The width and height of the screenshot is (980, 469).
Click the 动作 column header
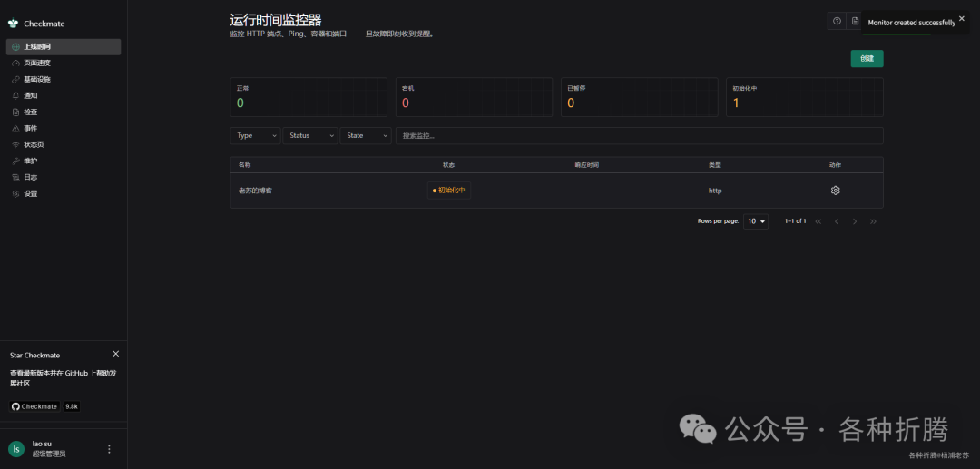coord(835,165)
